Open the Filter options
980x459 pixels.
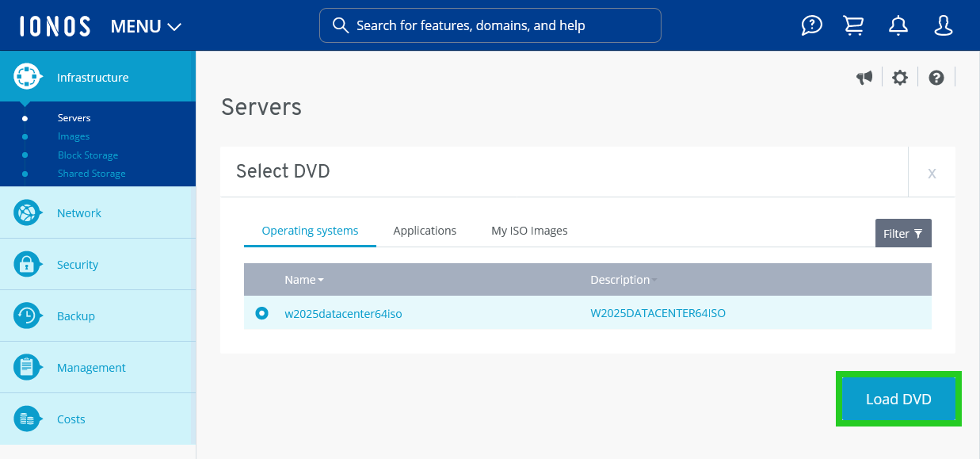pos(903,233)
